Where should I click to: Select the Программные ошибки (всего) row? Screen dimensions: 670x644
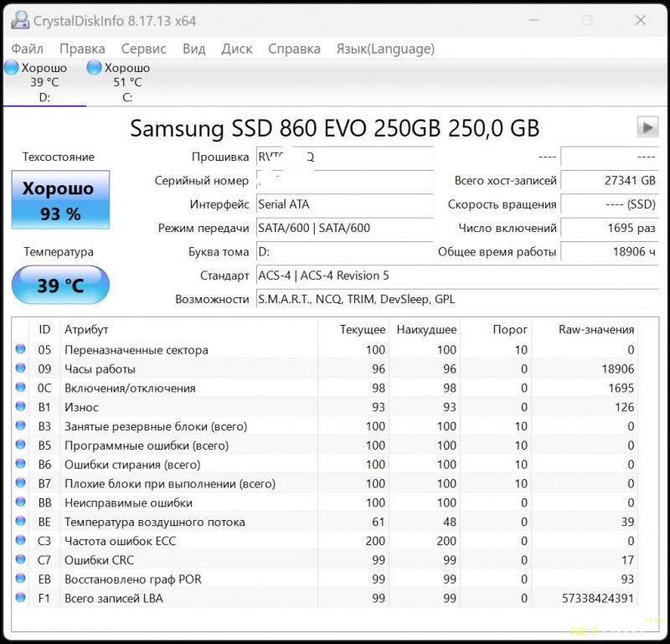coord(325,446)
